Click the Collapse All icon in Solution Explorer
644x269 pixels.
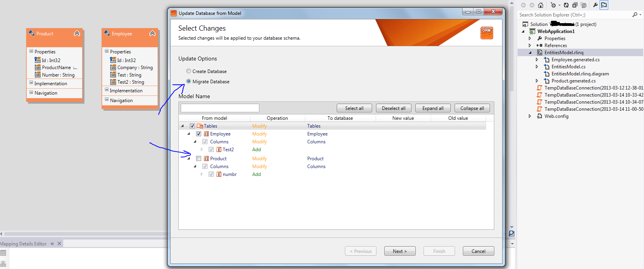(x=575, y=5)
